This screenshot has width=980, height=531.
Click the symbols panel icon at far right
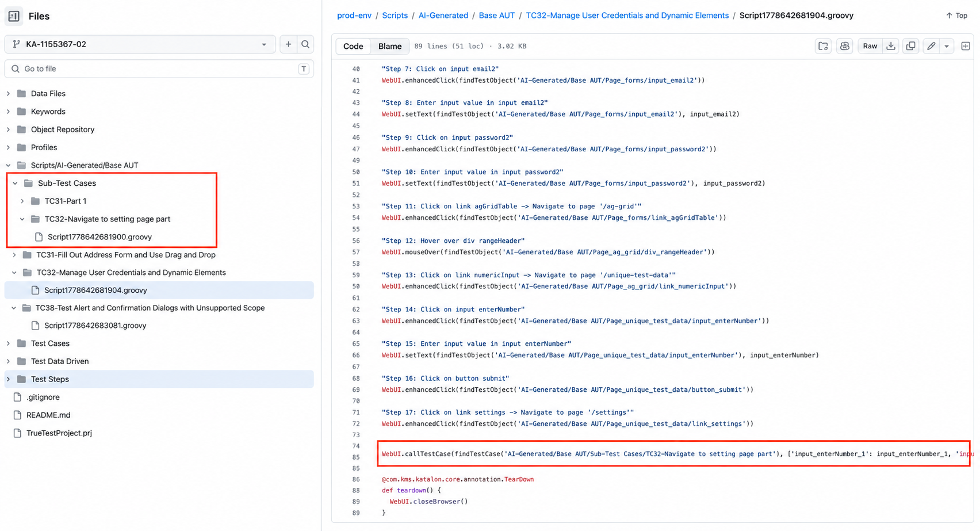pos(966,46)
